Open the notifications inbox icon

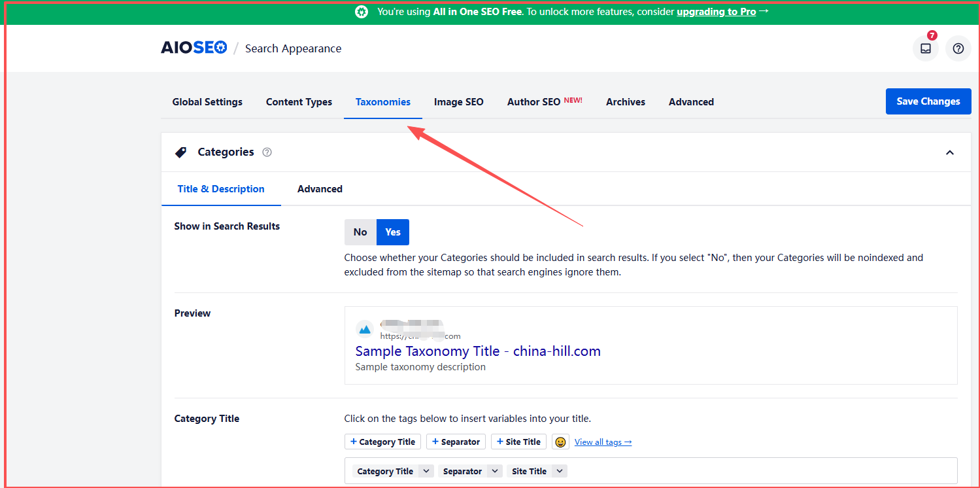tap(925, 48)
